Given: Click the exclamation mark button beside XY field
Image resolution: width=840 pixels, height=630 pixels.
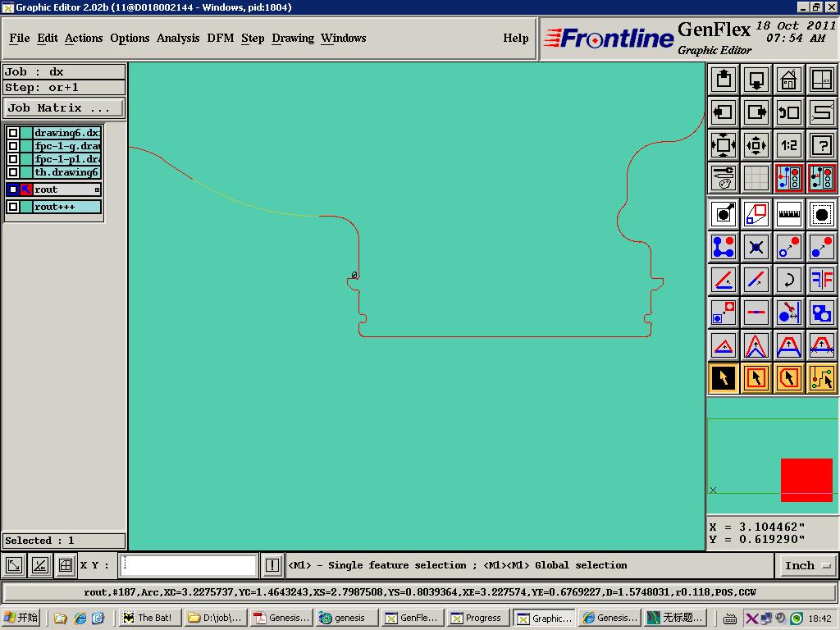Looking at the screenshot, I should click(x=272, y=565).
